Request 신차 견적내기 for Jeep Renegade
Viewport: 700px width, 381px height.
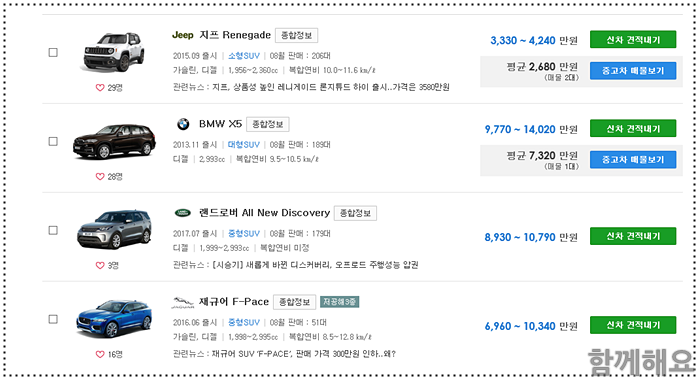pyautogui.click(x=633, y=39)
